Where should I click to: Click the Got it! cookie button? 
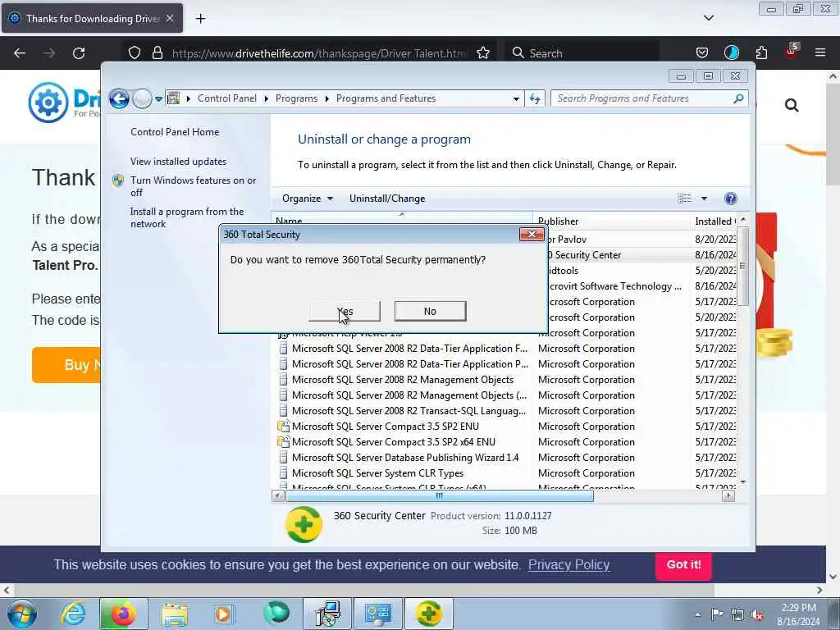pos(683,564)
